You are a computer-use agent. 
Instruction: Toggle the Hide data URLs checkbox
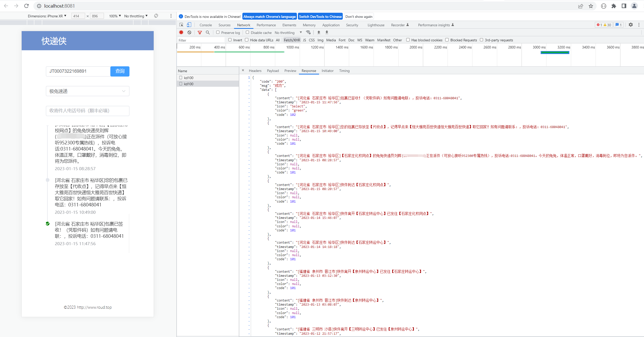246,40
